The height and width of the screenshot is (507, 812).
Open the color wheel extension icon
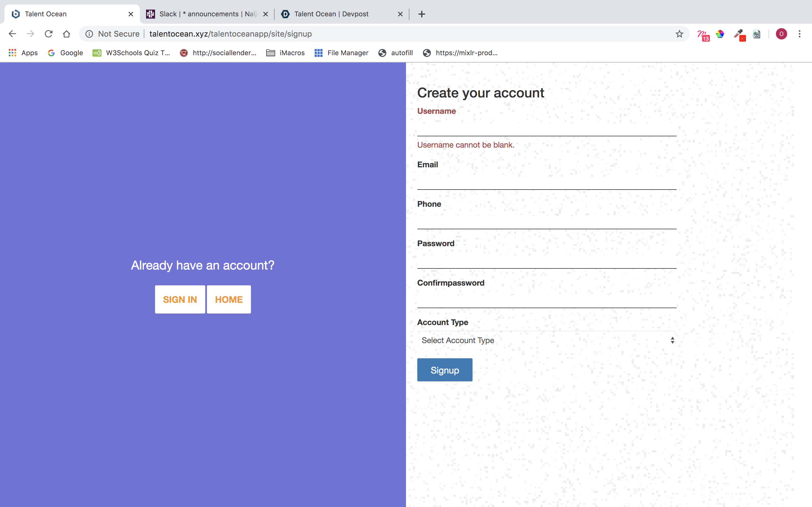pyautogui.click(x=720, y=34)
